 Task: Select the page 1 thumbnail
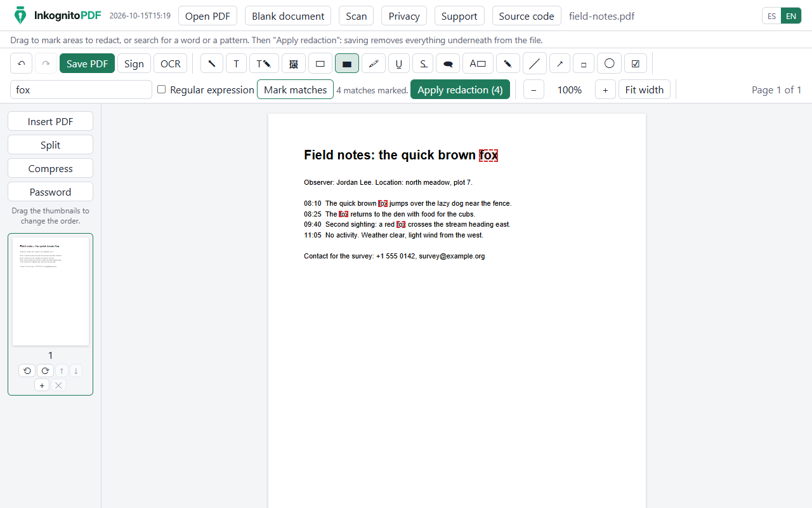(x=51, y=291)
